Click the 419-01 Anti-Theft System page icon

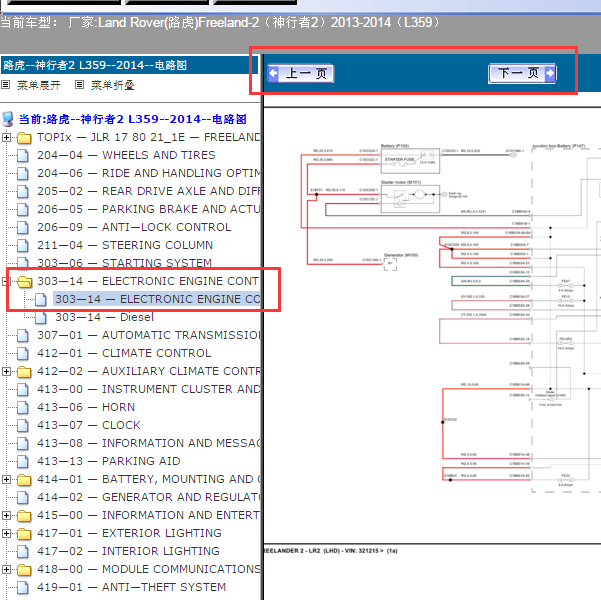coord(23,588)
